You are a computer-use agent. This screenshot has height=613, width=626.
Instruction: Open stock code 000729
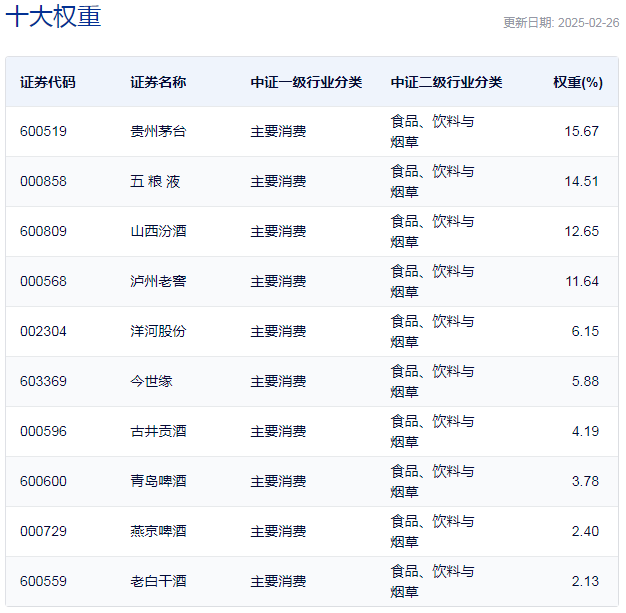click(x=43, y=531)
